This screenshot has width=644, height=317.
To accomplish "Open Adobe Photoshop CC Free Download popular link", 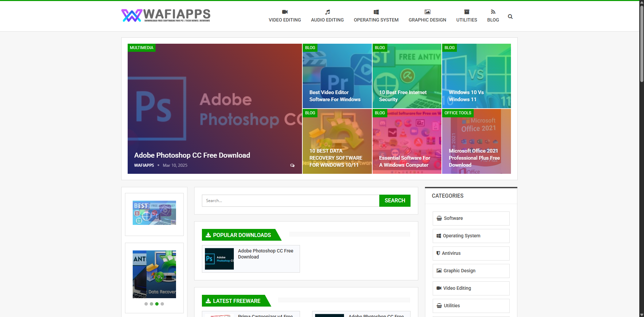I will 266,254.
